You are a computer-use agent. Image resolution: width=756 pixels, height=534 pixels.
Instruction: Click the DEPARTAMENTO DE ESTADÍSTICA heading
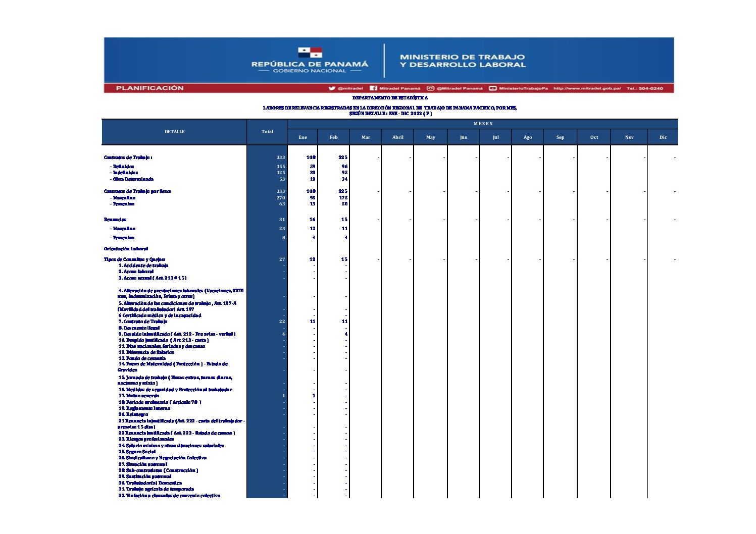point(390,98)
